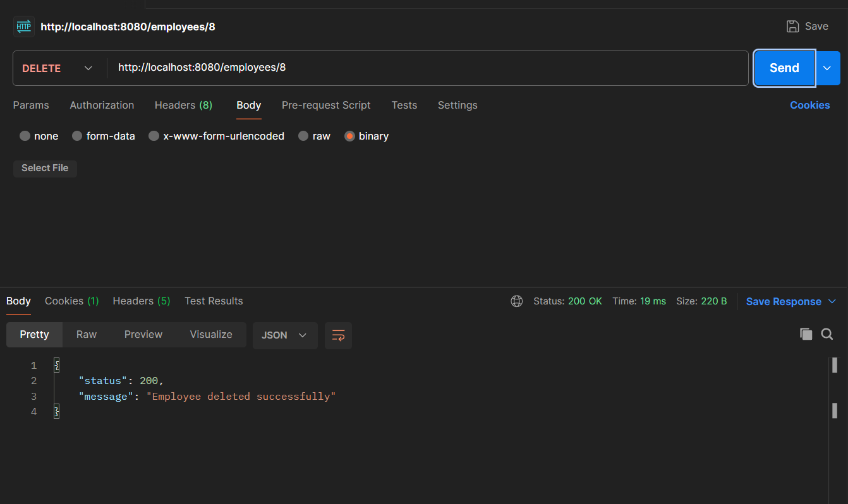The image size is (848, 504).
Task: Open search in response with magnifier icon
Action: tap(827, 334)
